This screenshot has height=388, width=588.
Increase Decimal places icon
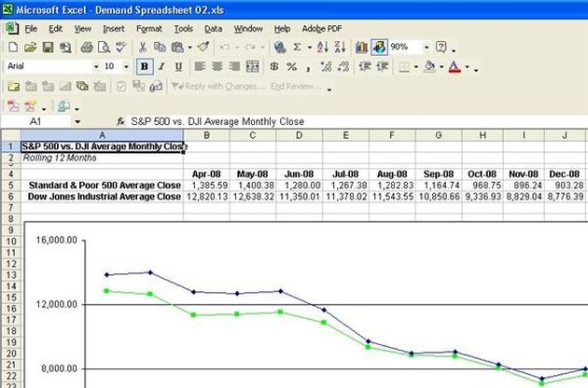pyautogui.click(x=326, y=67)
